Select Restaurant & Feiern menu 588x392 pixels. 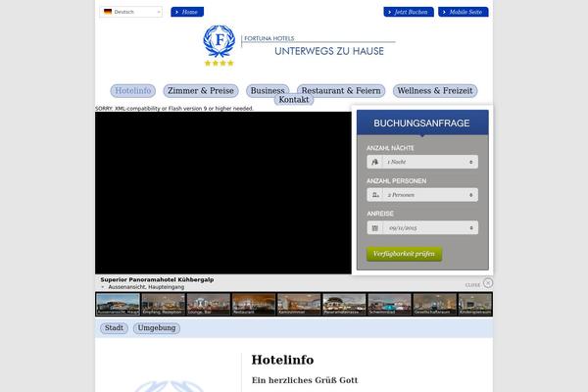tap(341, 90)
